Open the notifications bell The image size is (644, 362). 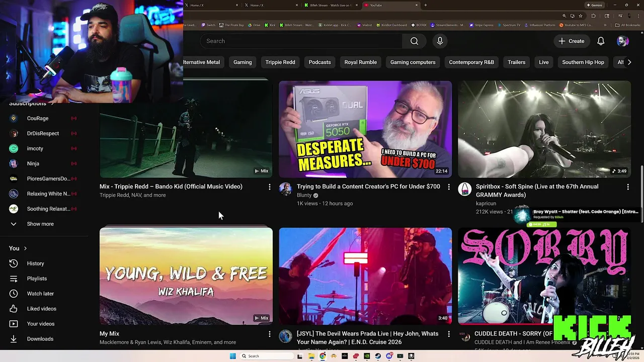(x=601, y=41)
